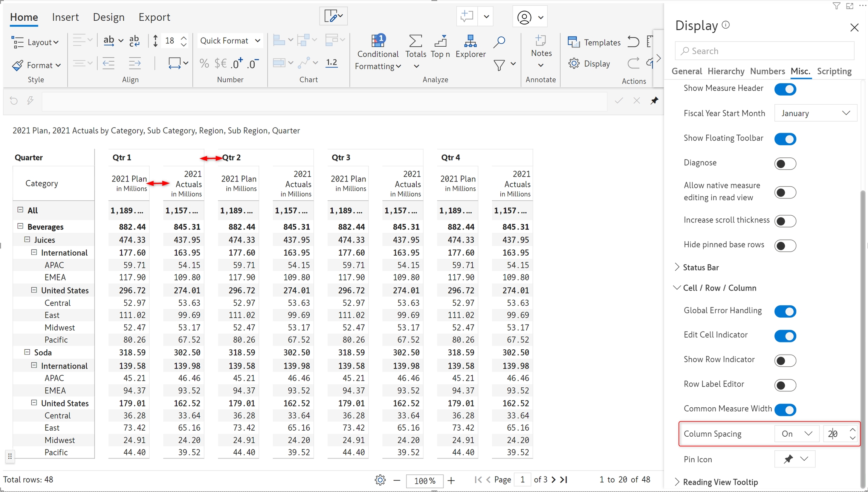This screenshot has height=492, width=868.
Task: Click the Display panel search field
Action: pyautogui.click(x=765, y=51)
